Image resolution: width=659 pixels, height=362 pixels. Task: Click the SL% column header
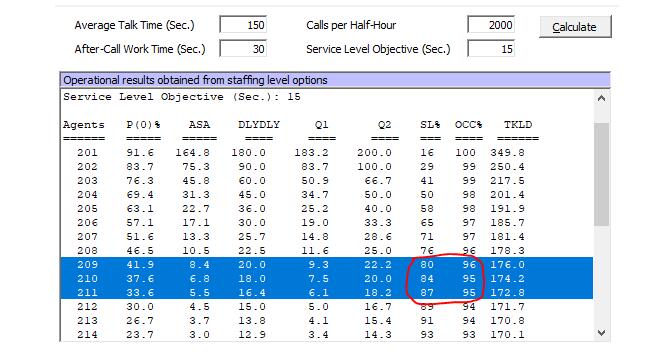[430, 125]
